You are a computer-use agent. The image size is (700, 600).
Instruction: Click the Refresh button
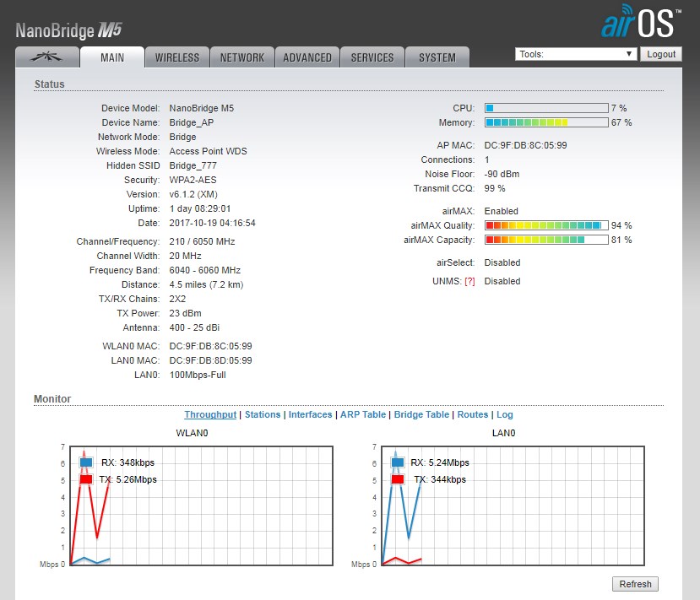tap(635, 584)
